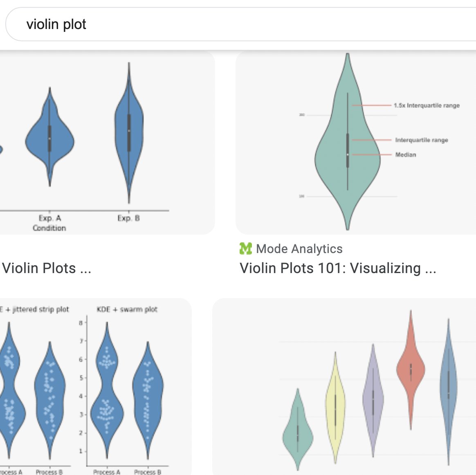476x475 pixels.
Task: Click the 'Median' annotation label in the teal plot
Action: [x=405, y=155]
